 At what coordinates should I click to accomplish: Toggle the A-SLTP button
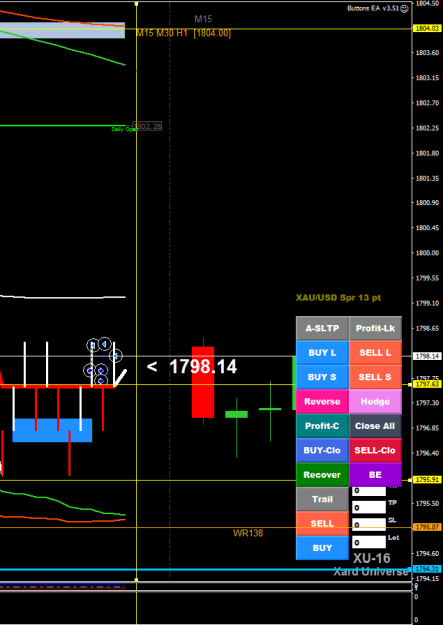[x=322, y=328]
